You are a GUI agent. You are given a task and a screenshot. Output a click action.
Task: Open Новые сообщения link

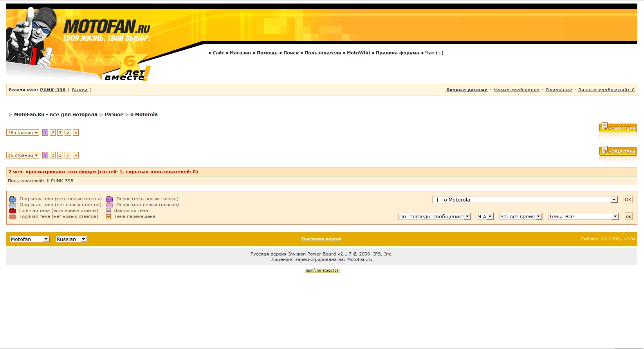516,90
